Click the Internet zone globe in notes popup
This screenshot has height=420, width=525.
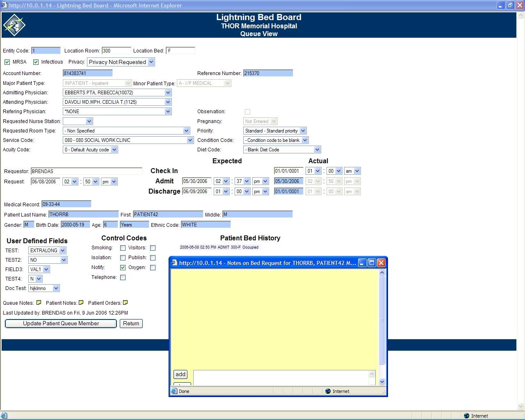pyautogui.click(x=328, y=391)
